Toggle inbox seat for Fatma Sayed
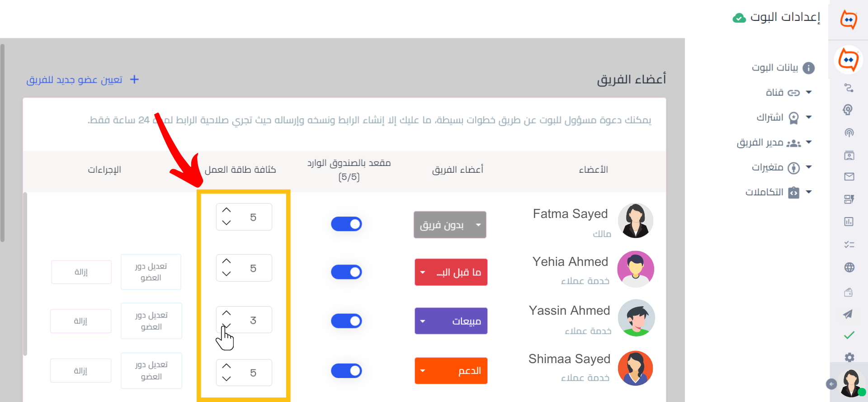The image size is (868, 402). (346, 224)
